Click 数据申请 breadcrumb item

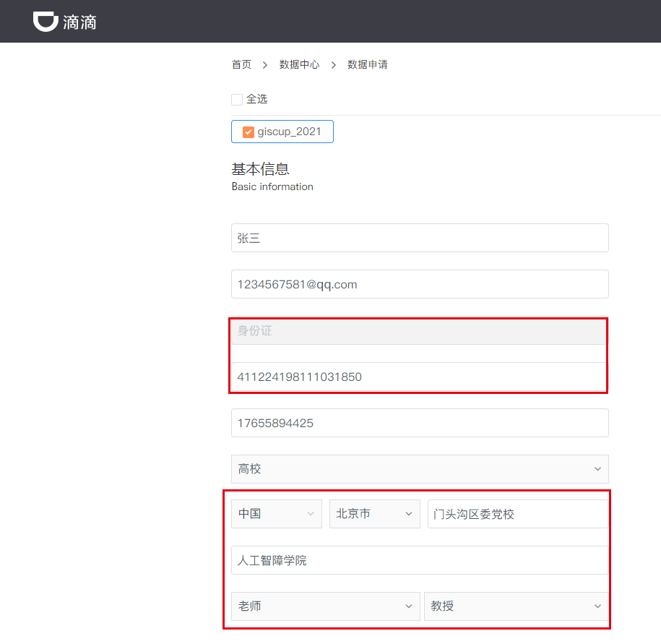tap(367, 64)
